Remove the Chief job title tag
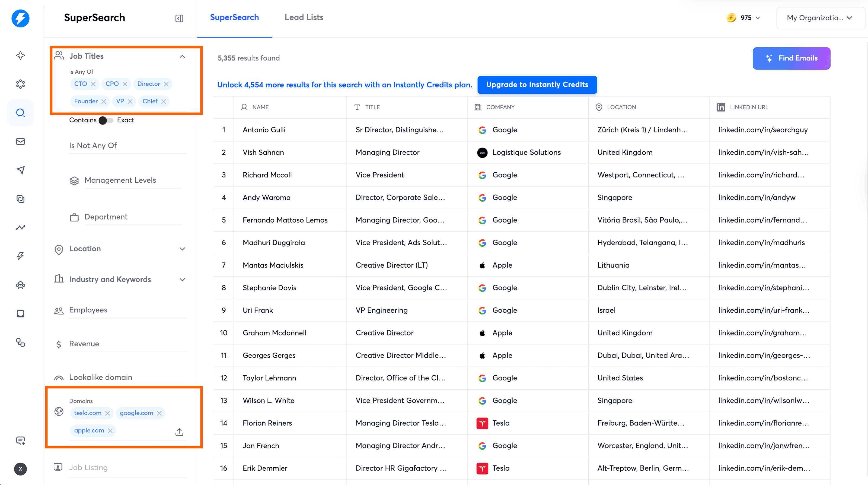This screenshot has width=868, height=485. pyautogui.click(x=163, y=102)
